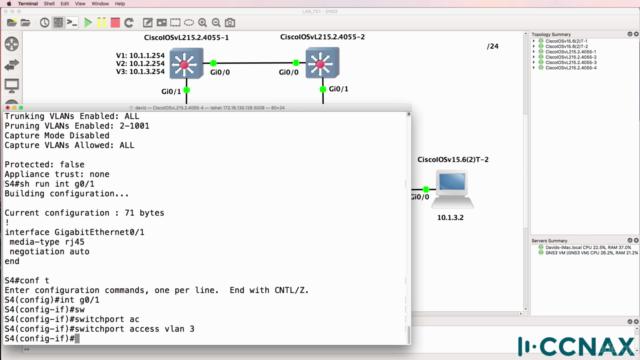Click the Zoom in magnifier icon

202,22
